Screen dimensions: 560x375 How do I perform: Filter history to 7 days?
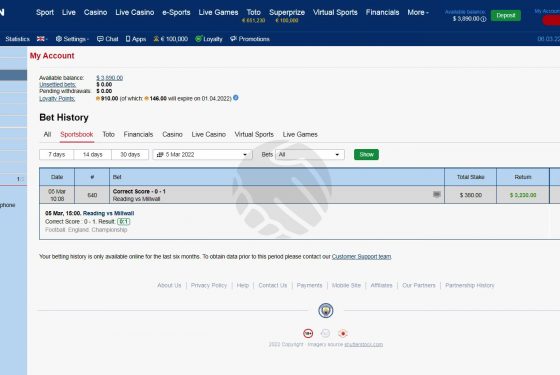click(57, 155)
